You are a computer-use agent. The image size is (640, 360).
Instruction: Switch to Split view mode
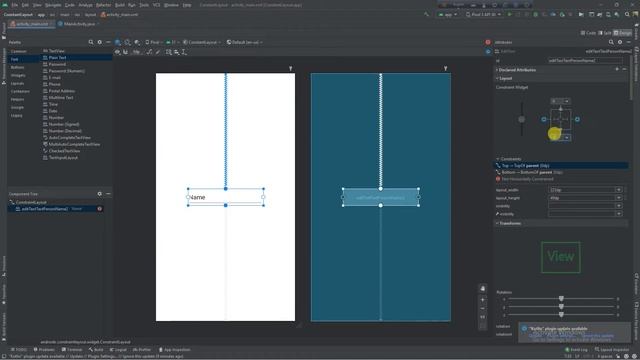605,33
